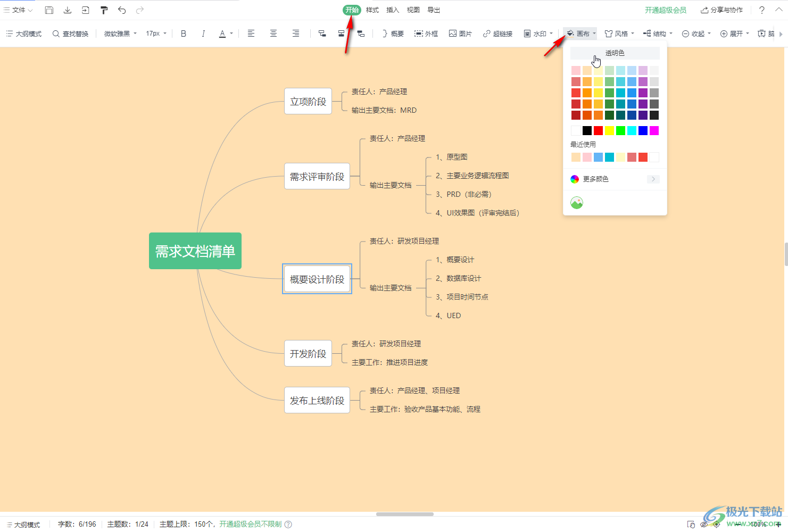Open the 风格 style dropdown

pos(619,34)
